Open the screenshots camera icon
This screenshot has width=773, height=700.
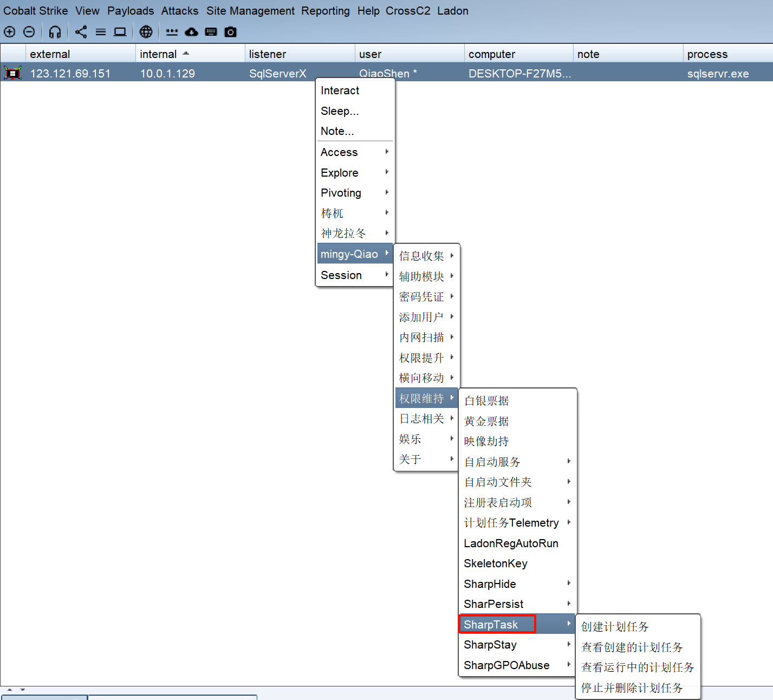click(x=231, y=32)
